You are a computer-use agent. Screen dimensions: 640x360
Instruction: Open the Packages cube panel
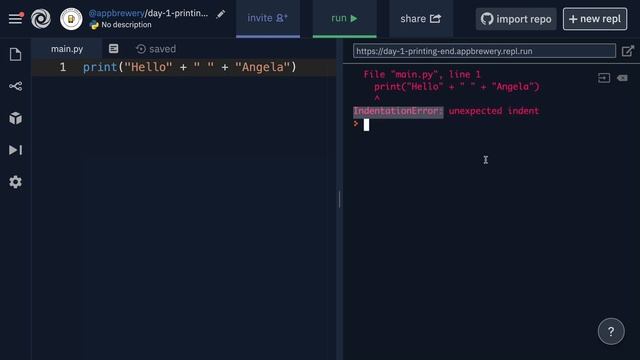coord(16,118)
